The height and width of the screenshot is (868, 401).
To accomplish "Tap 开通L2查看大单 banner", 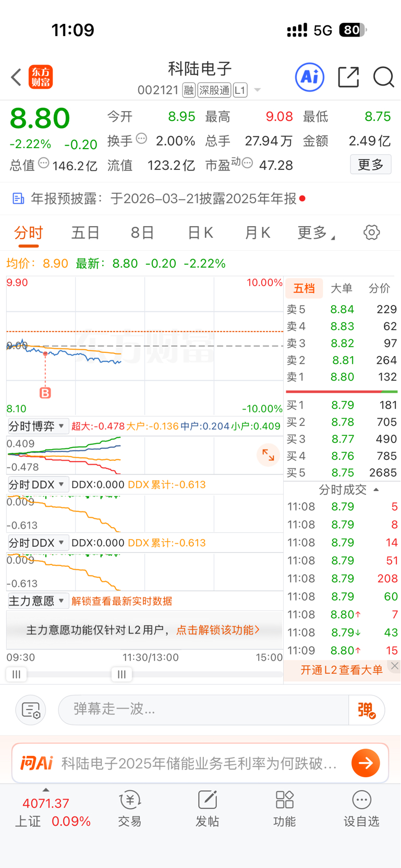I will click(x=342, y=670).
